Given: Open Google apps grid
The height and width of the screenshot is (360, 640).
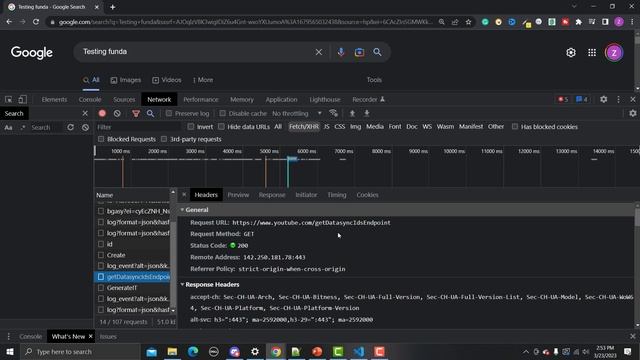Looking at the screenshot, I should (x=592, y=52).
